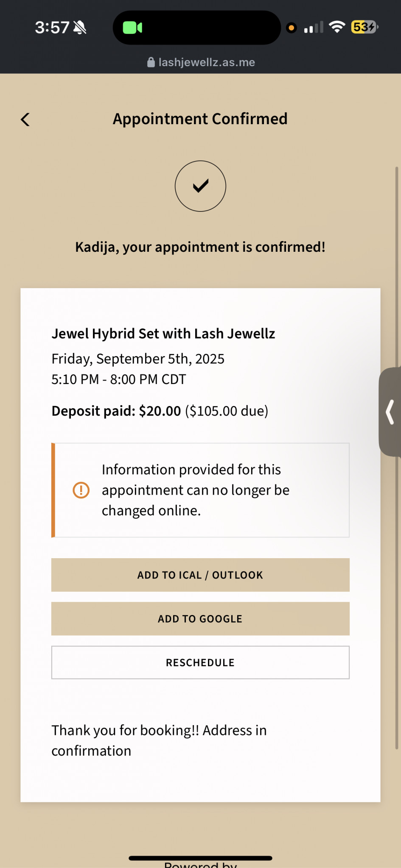The width and height of the screenshot is (401, 868).
Task: Tap the Wi-Fi status icon
Action: pyautogui.click(x=337, y=27)
